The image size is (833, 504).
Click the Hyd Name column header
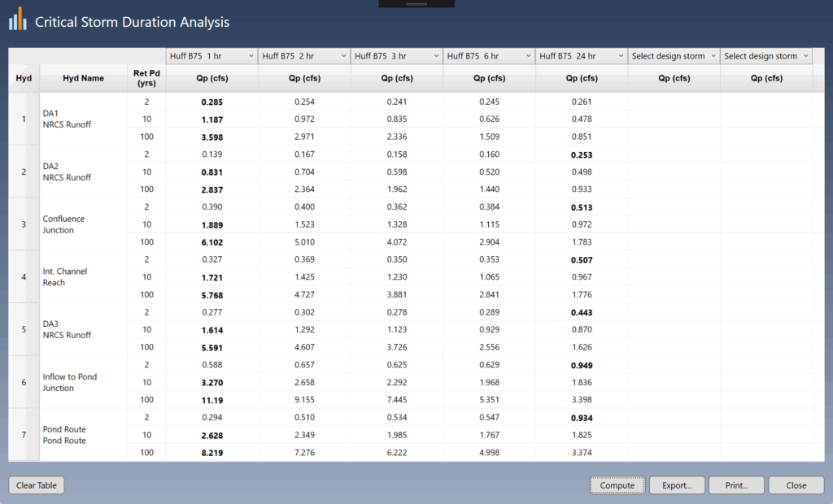coord(83,78)
